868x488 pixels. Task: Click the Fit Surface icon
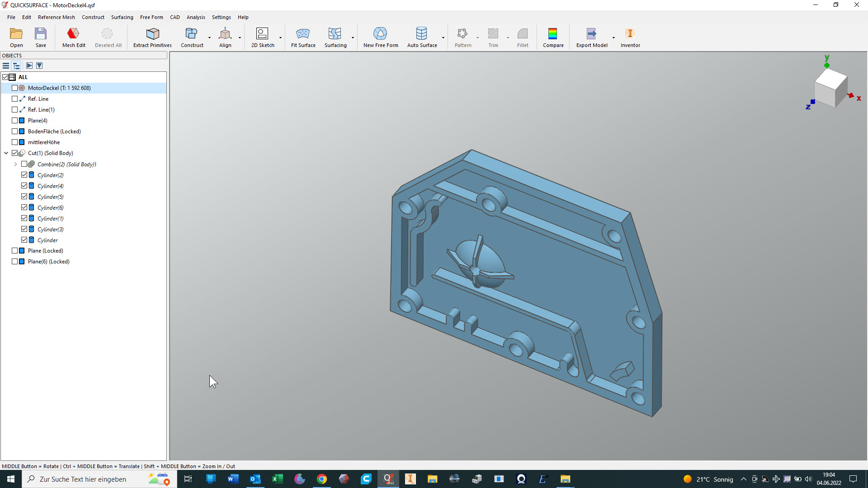coord(303,34)
